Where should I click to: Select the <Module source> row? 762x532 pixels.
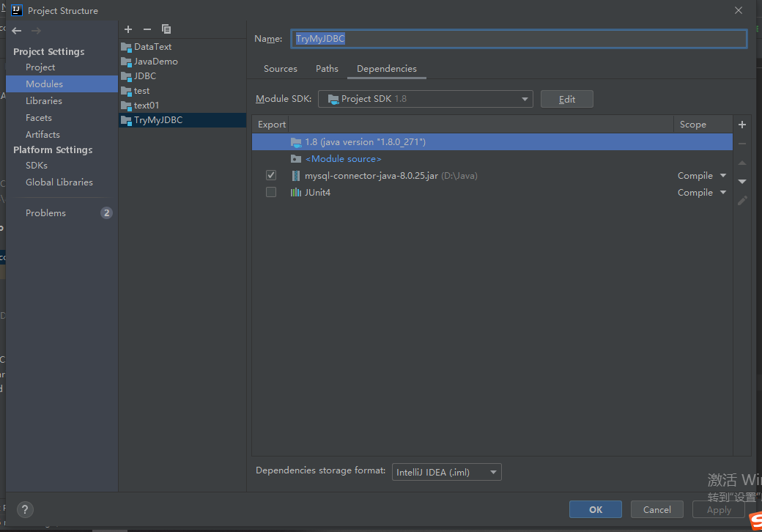point(492,159)
